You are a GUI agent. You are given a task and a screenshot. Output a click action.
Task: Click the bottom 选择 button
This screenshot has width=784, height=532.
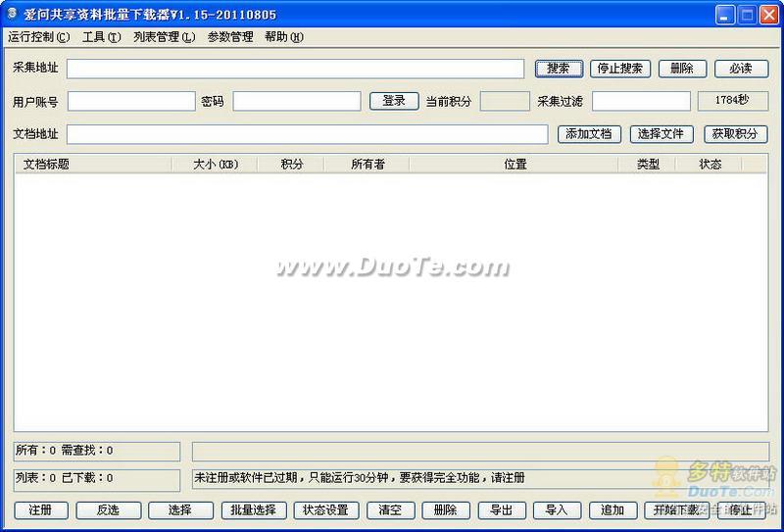180,510
